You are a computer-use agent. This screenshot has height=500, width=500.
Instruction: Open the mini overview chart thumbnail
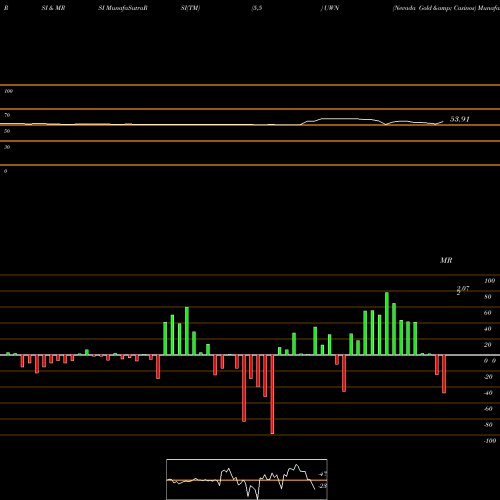pos(247,479)
